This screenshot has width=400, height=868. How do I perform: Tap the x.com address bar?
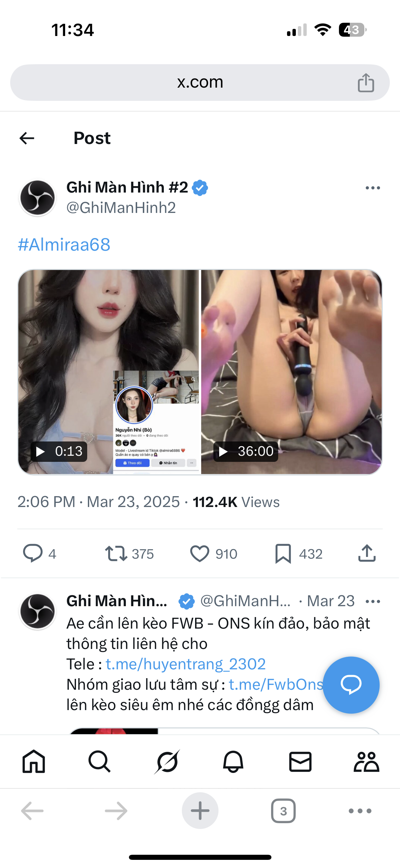coord(200,83)
